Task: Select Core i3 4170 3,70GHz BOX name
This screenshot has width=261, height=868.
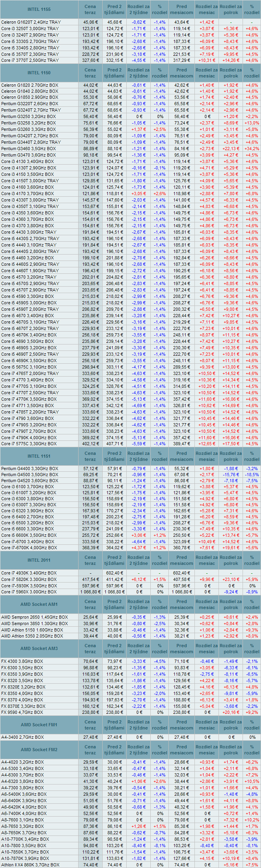Action: (x=28, y=194)
